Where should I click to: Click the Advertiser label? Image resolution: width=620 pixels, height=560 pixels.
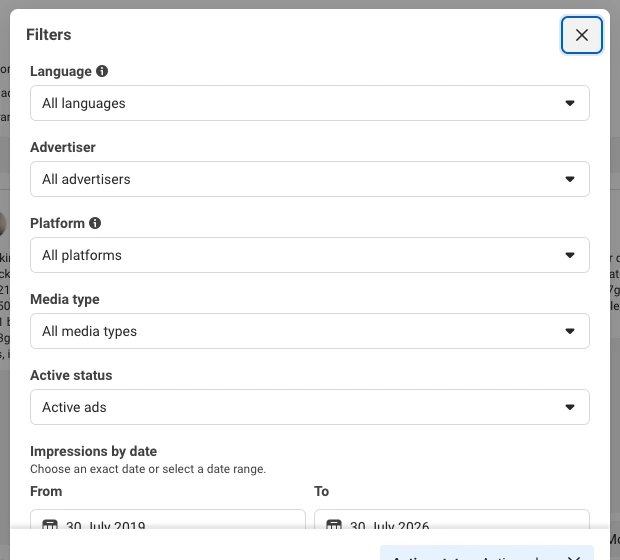point(63,147)
